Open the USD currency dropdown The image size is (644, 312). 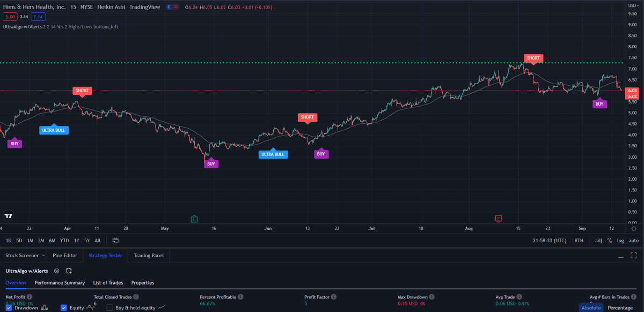click(x=633, y=5)
